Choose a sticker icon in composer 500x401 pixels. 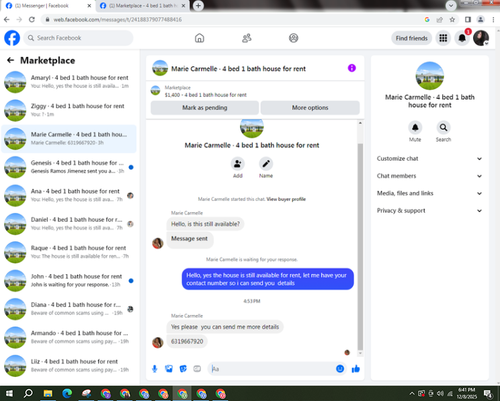(x=183, y=369)
